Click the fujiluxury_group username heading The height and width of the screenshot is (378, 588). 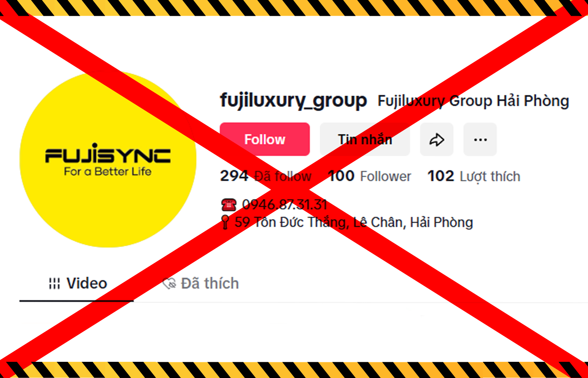tap(293, 100)
